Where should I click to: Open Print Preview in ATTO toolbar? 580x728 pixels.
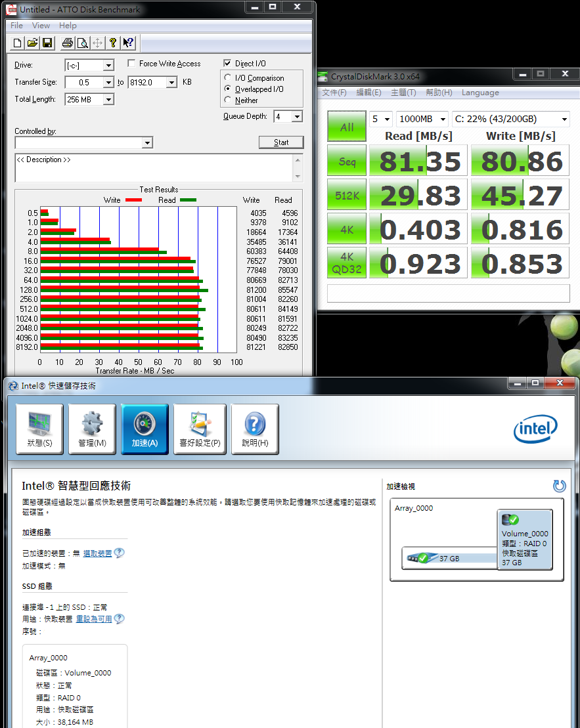point(82,43)
